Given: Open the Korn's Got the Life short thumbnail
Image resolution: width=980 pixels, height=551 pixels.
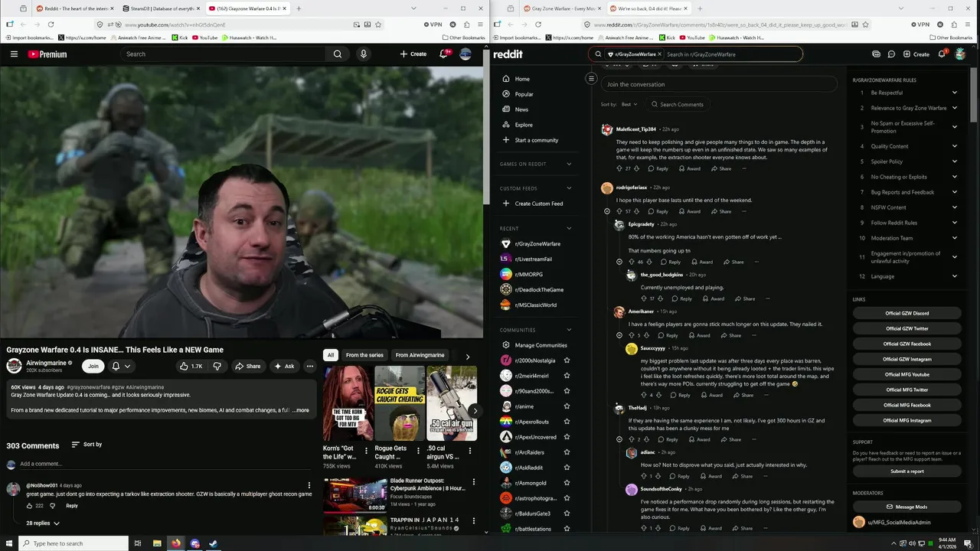Looking at the screenshot, I should pyautogui.click(x=348, y=403).
